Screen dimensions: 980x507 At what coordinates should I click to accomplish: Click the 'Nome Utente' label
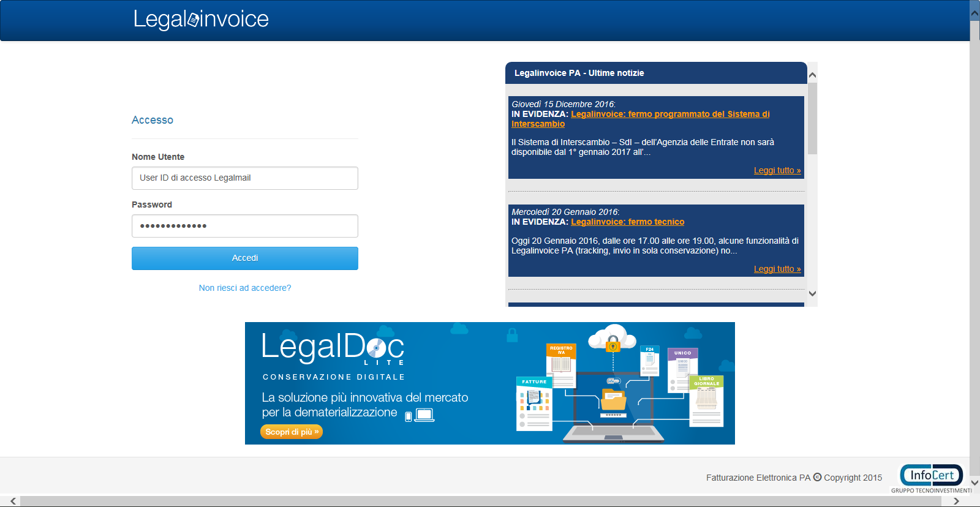(158, 157)
